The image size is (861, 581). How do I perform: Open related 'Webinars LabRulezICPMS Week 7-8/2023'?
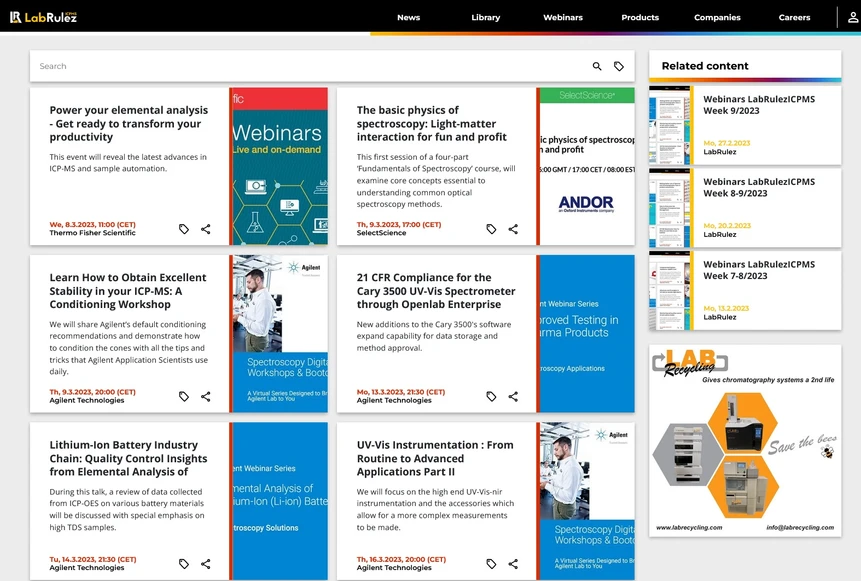click(x=759, y=270)
